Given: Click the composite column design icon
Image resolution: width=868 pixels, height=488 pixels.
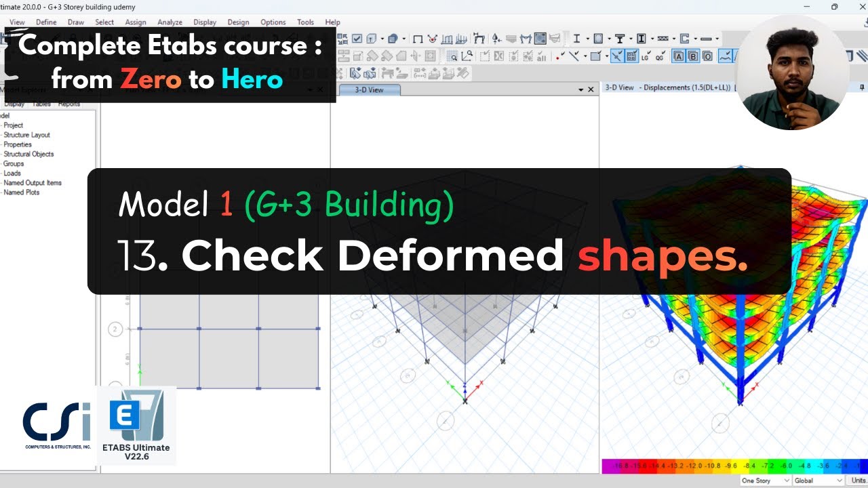Looking at the screenshot, I should click(x=641, y=39).
